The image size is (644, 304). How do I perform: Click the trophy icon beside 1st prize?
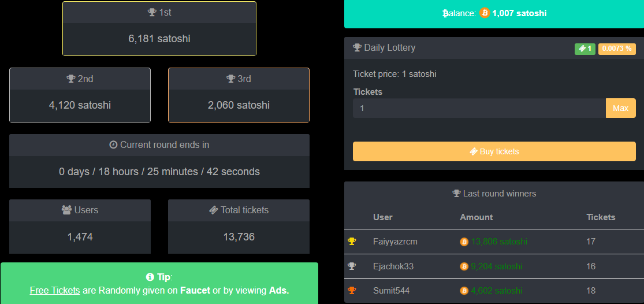click(x=152, y=12)
